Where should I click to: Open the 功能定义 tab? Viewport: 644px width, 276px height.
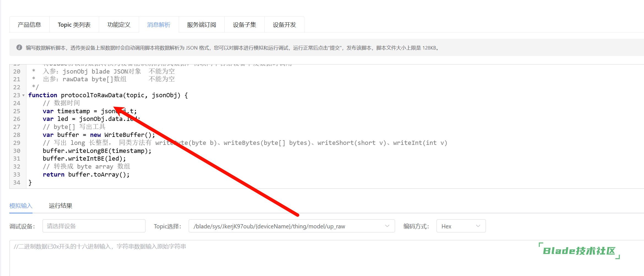(x=119, y=25)
